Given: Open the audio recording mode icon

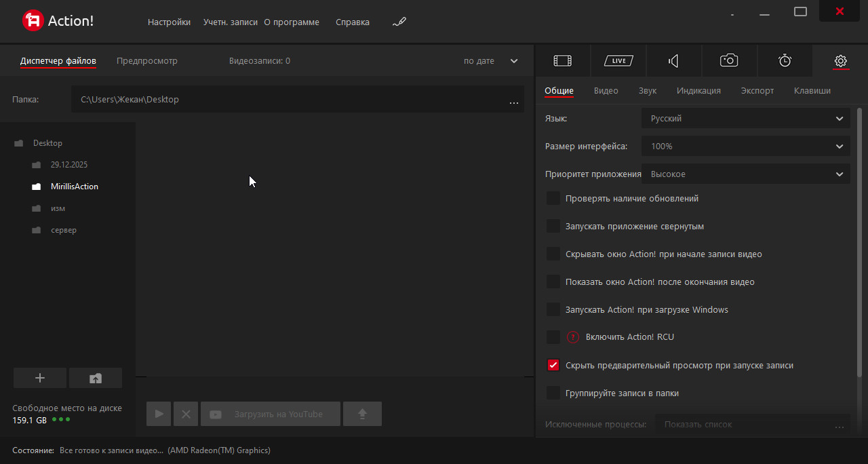Looking at the screenshot, I should (673, 61).
